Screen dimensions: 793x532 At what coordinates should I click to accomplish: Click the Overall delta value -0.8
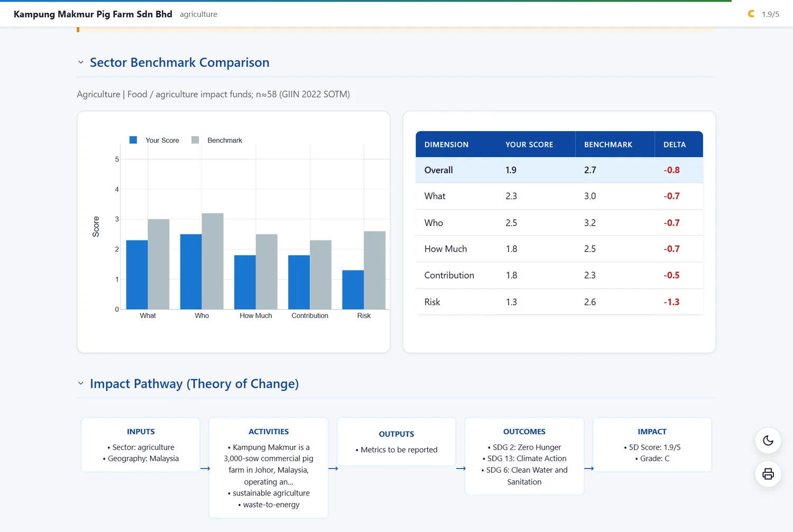671,170
